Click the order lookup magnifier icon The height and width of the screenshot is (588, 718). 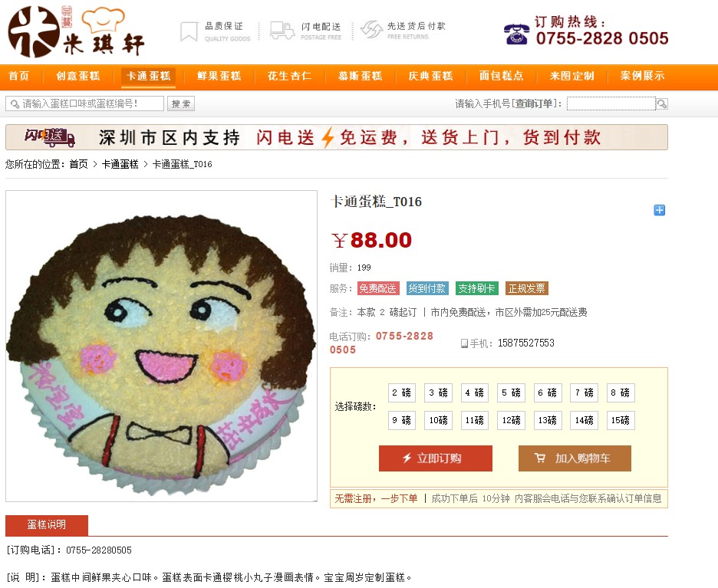pos(662,103)
